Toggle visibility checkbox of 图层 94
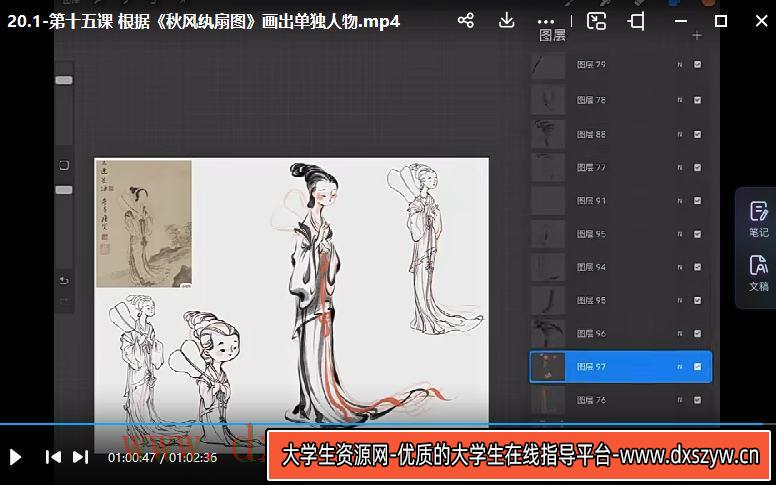Viewport: 776px width, 485px height. [697, 267]
